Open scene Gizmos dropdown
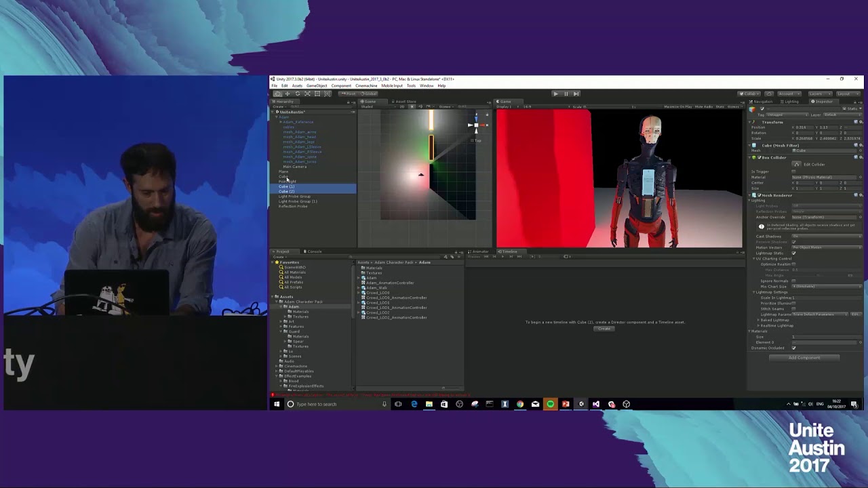This screenshot has height=488, width=868. point(446,106)
